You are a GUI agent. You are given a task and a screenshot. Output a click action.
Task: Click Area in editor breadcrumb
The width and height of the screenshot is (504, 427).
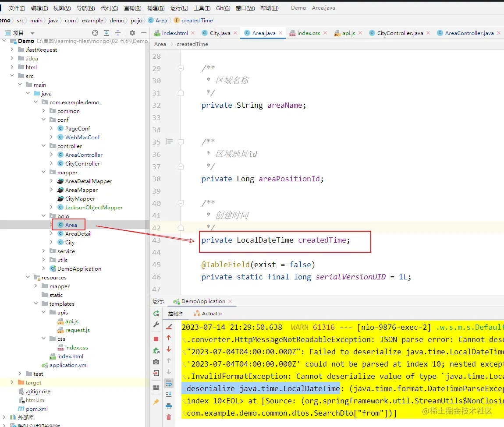click(x=160, y=44)
